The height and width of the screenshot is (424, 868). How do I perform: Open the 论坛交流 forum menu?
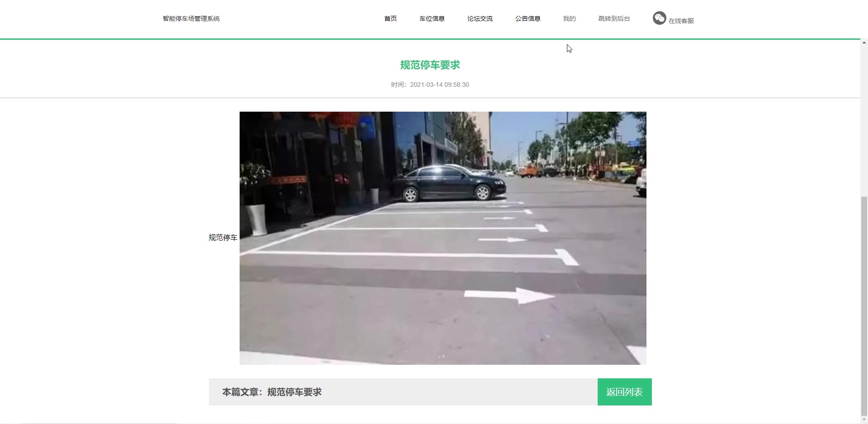tap(480, 19)
